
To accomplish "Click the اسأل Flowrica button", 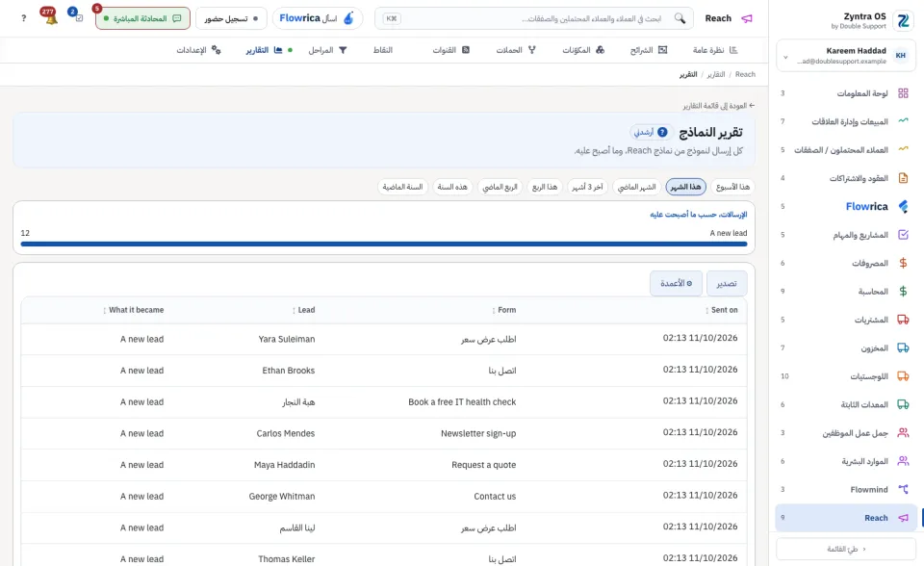I will point(317,18).
